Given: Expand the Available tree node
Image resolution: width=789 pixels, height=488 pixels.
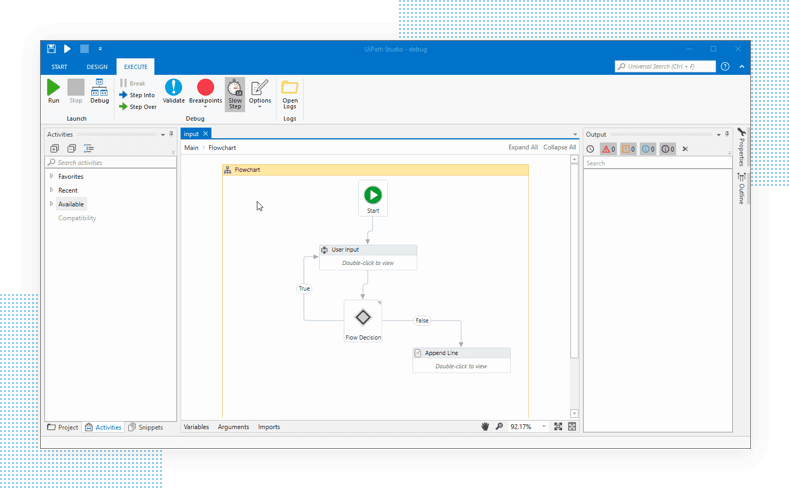Looking at the screenshot, I should coord(51,204).
